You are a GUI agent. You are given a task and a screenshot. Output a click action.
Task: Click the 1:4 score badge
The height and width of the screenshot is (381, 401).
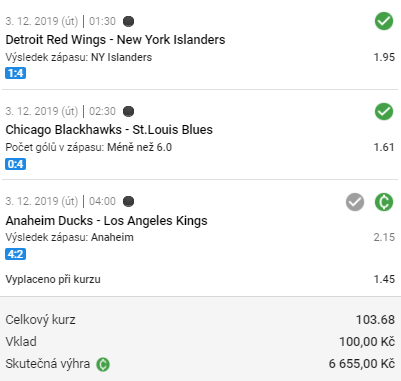(15, 73)
